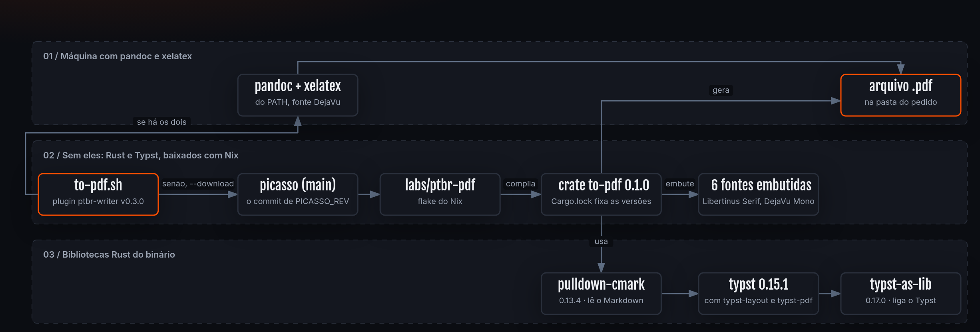
Task: Select the 'senão, --download' edge label
Action: [198, 184]
